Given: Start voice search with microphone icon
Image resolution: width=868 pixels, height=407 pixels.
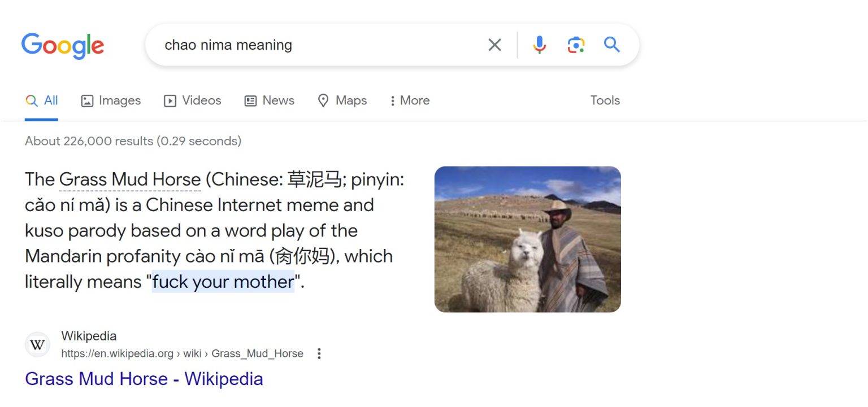Looking at the screenshot, I should [x=540, y=45].
